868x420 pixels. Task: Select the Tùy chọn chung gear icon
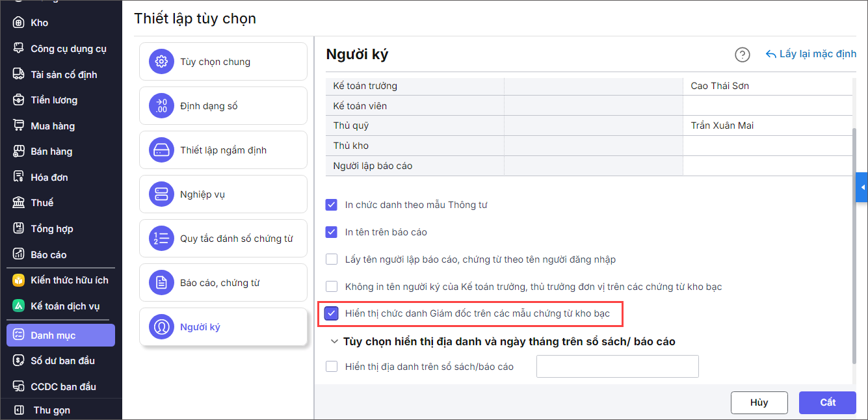pyautogui.click(x=160, y=62)
